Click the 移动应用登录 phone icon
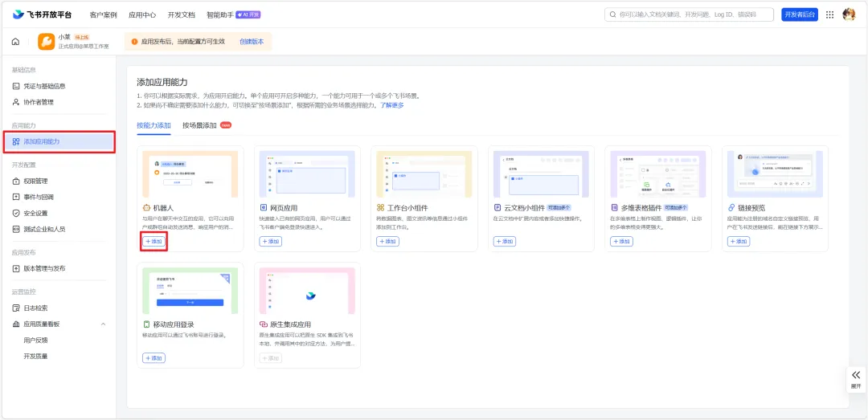 point(147,324)
